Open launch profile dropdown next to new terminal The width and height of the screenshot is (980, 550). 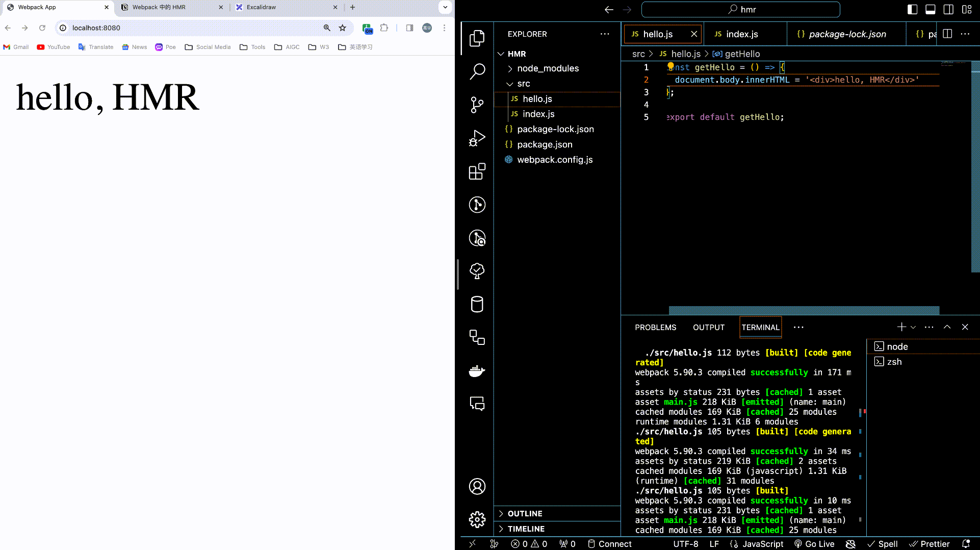tap(913, 327)
